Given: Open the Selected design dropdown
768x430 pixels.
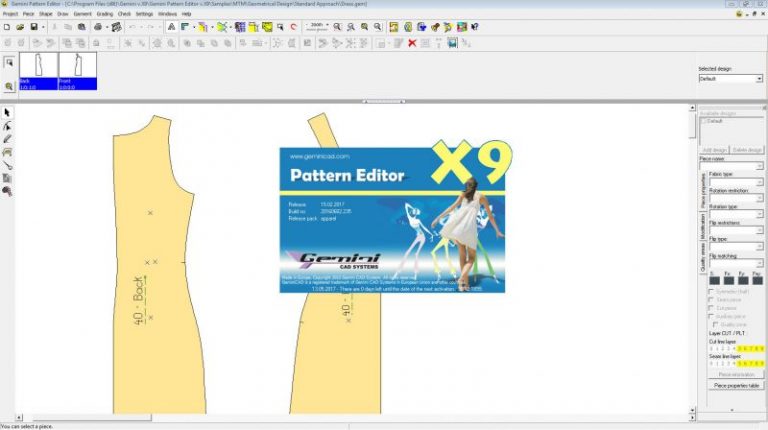Looking at the screenshot, I should (729, 78).
